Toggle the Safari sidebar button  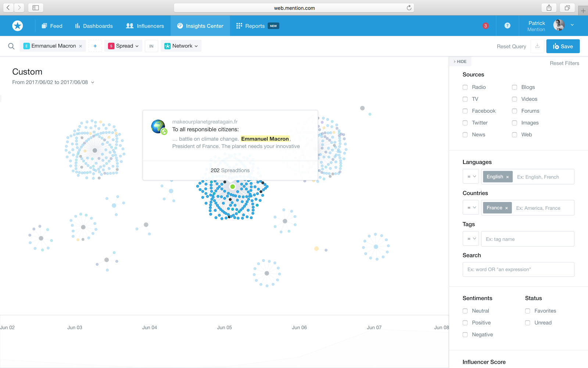tap(36, 7)
